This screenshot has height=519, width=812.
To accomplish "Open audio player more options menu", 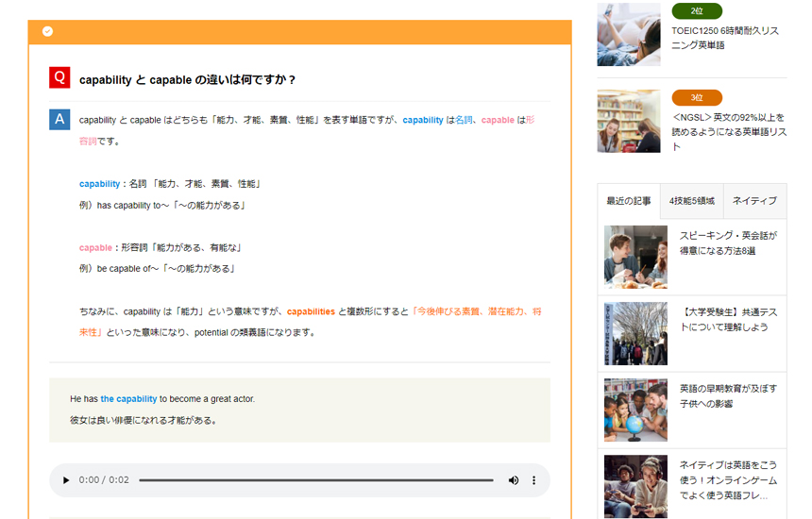I will coord(533,480).
